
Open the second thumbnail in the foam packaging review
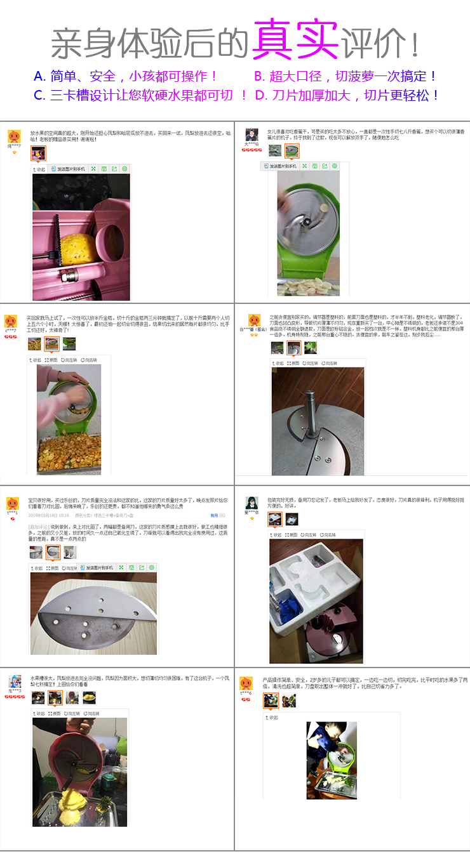[292, 520]
